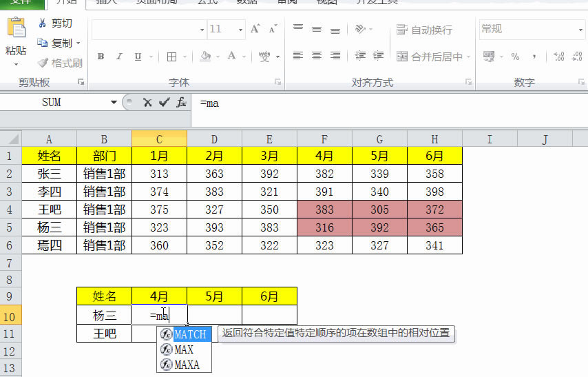Click the bottom align icon
Viewport: 588px width, 377px height.
pos(335,30)
